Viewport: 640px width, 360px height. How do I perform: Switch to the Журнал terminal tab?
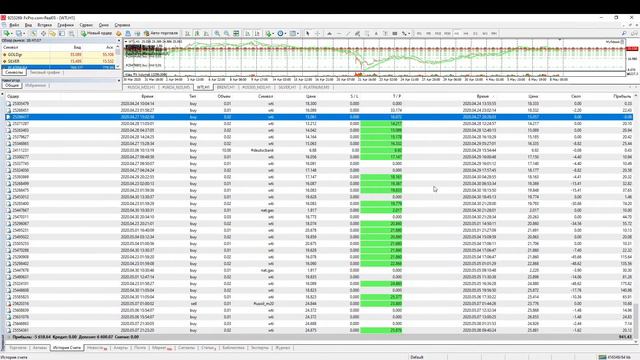(x=282, y=348)
